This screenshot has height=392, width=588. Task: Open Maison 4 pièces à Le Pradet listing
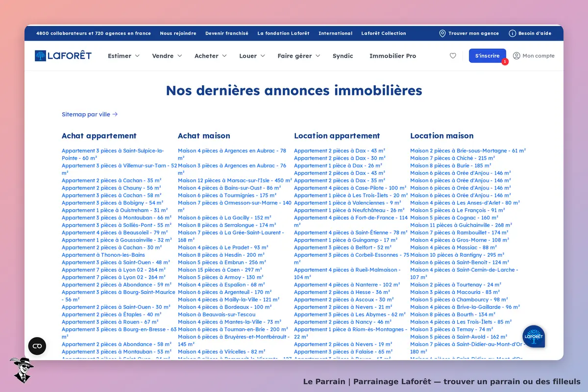click(x=223, y=247)
